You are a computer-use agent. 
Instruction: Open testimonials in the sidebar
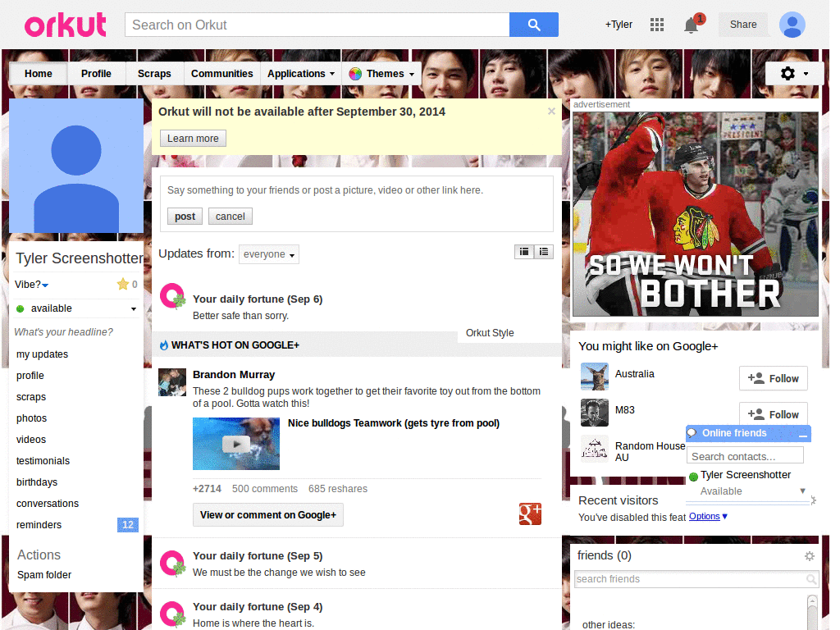[x=43, y=461]
